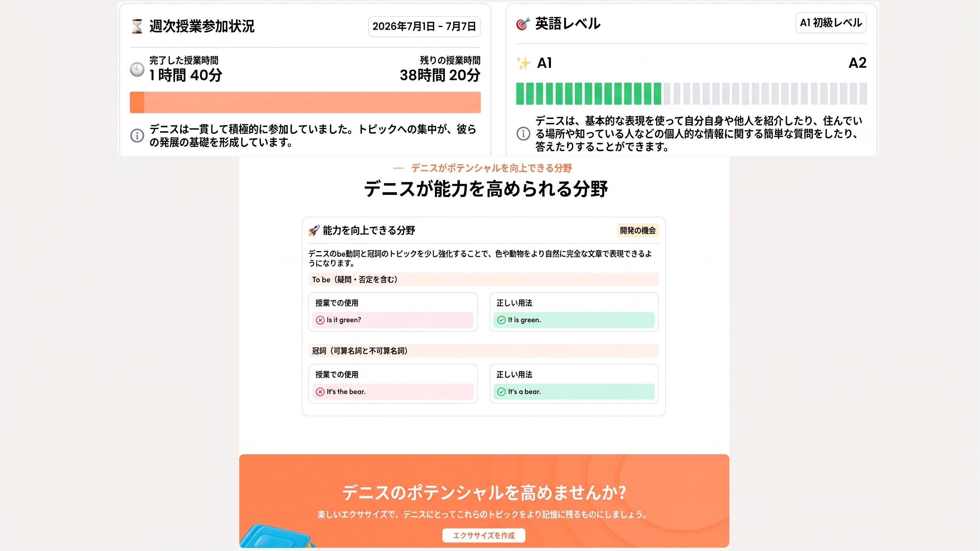Click the 週次授業参加状況 heading
The image size is (980, 551).
(x=202, y=26)
